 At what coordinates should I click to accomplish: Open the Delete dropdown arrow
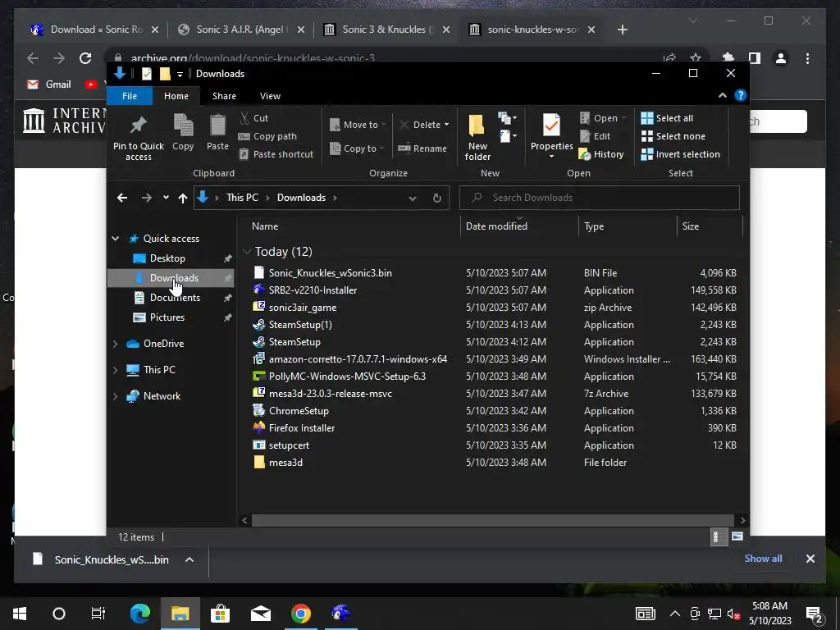pos(446,125)
